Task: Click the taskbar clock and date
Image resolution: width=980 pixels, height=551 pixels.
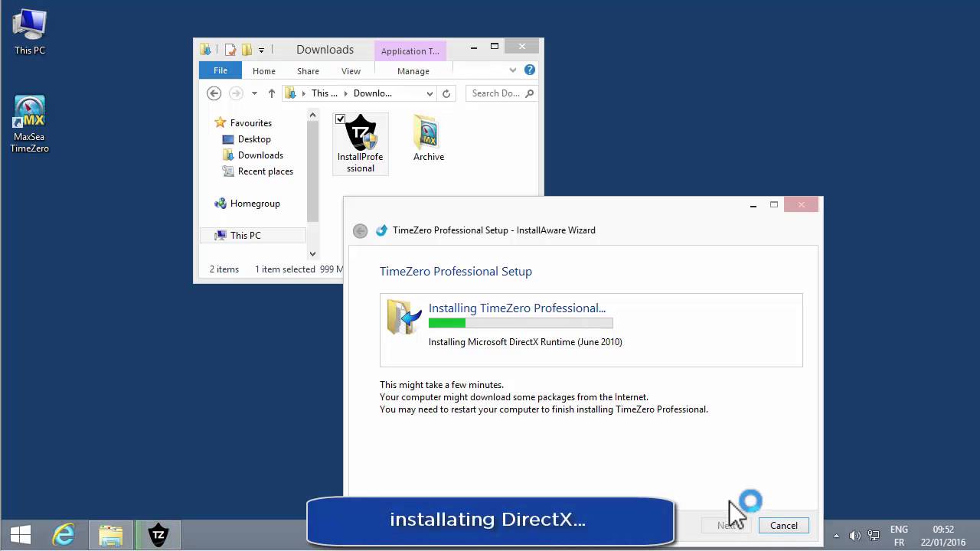Action: click(943, 535)
